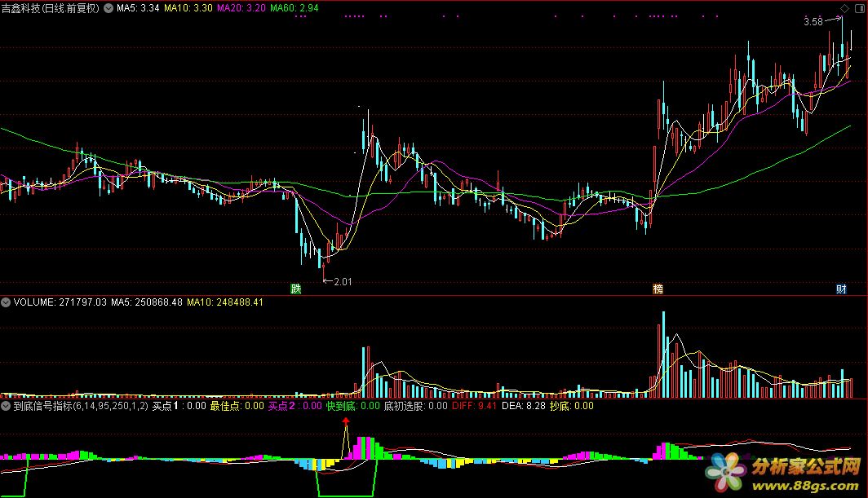
Task: Open the dropdown next to 吉鑫科技 title
Action: (x=108, y=8)
